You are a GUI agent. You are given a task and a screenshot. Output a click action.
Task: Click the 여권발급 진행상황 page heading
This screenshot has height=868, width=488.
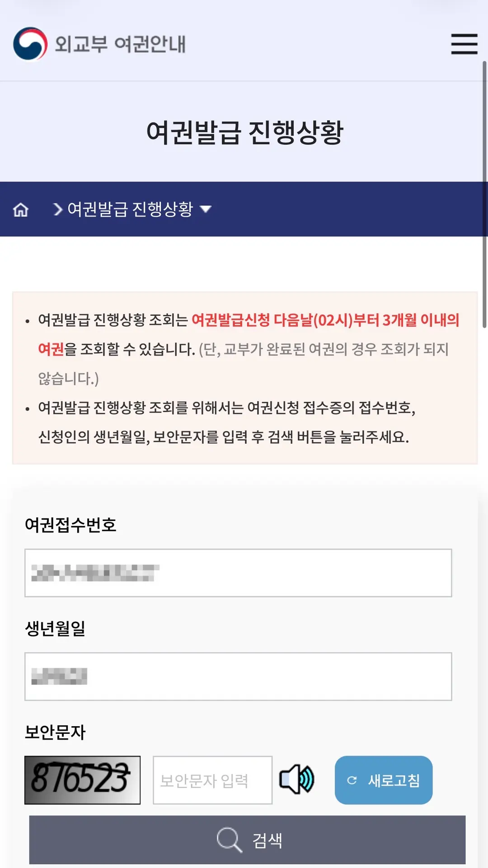245,133
